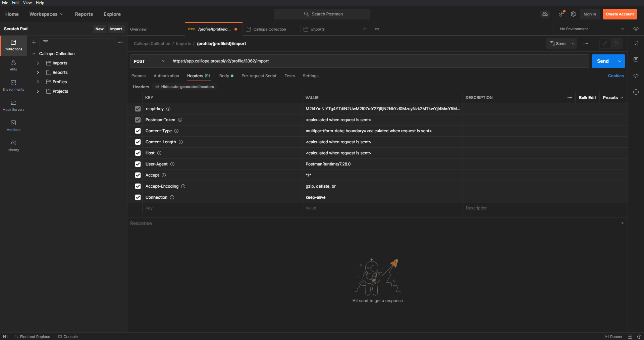This screenshot has width=644, height=340.
Task: Switch to the Authorization tab
Action: 166,76
